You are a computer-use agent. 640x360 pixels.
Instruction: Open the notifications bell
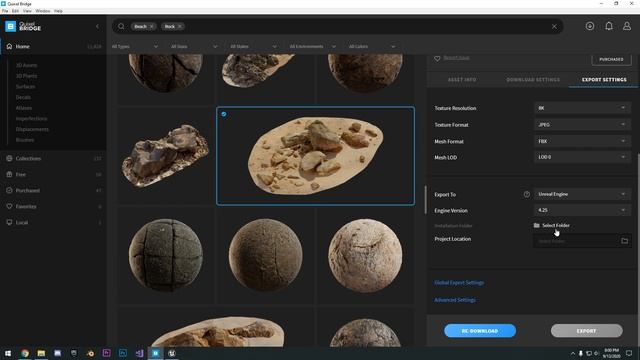(x=609, y=26)
